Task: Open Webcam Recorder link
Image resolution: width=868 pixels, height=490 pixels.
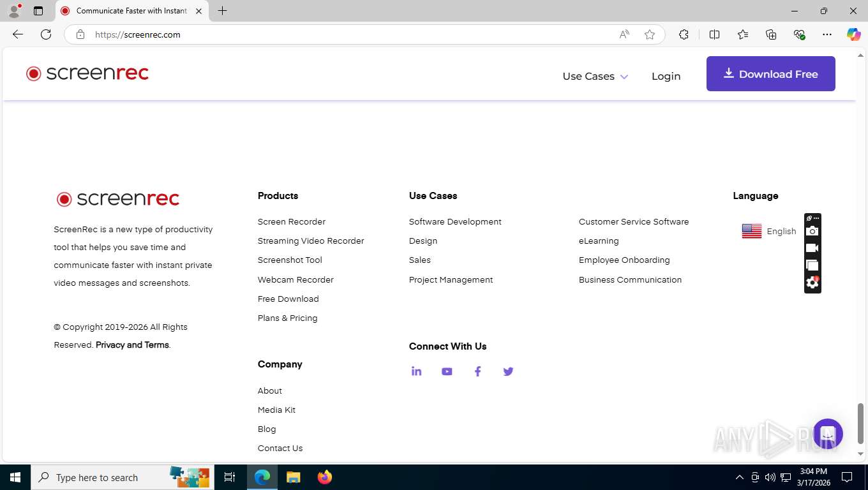Action: (296, 279)
